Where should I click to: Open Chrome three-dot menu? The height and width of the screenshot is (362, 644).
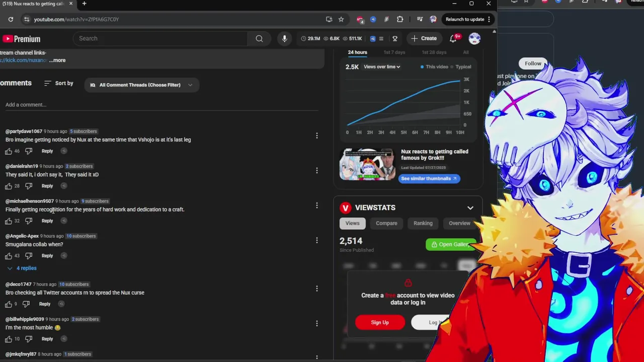click(x=489, y=19)
